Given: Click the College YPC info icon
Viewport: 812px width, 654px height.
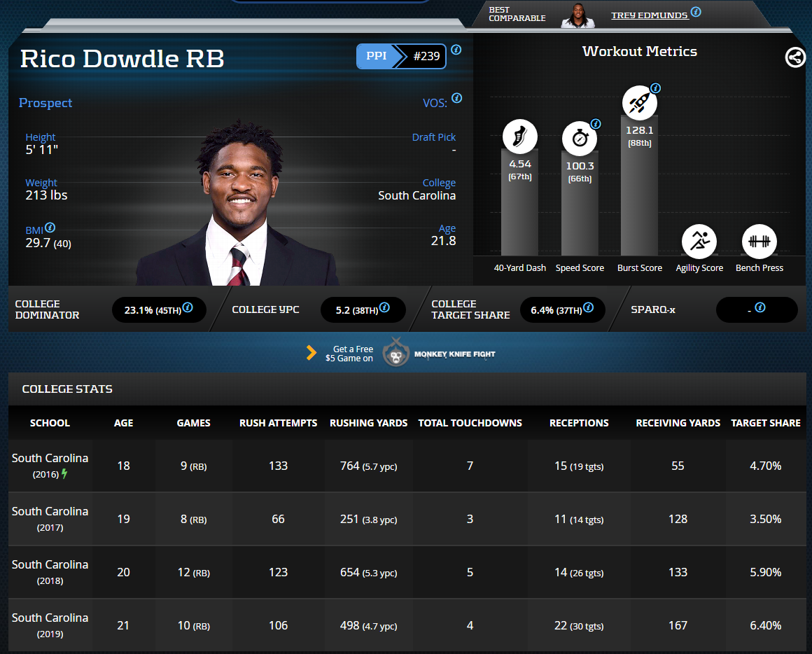Looking at the screenshot, I should (384, 307).
